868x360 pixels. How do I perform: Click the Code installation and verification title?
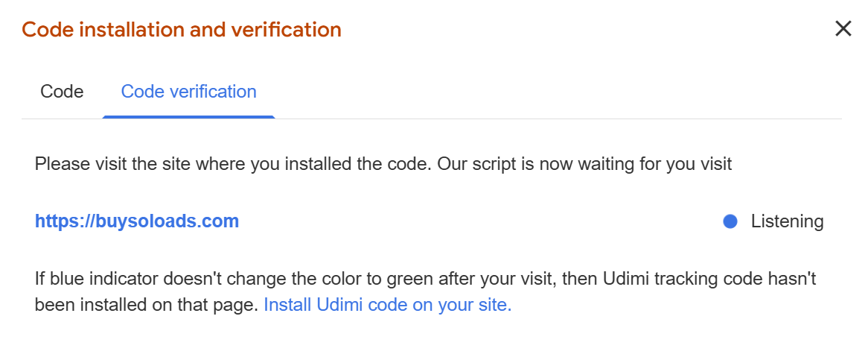182,30
